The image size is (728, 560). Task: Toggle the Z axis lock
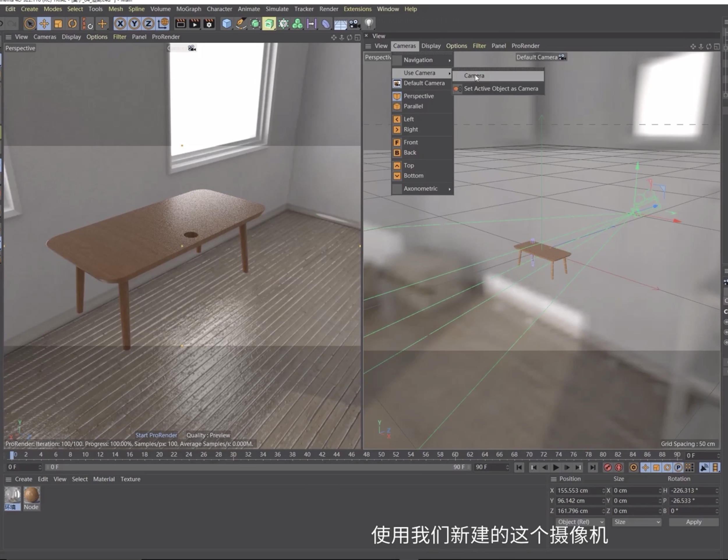point(148,24)
